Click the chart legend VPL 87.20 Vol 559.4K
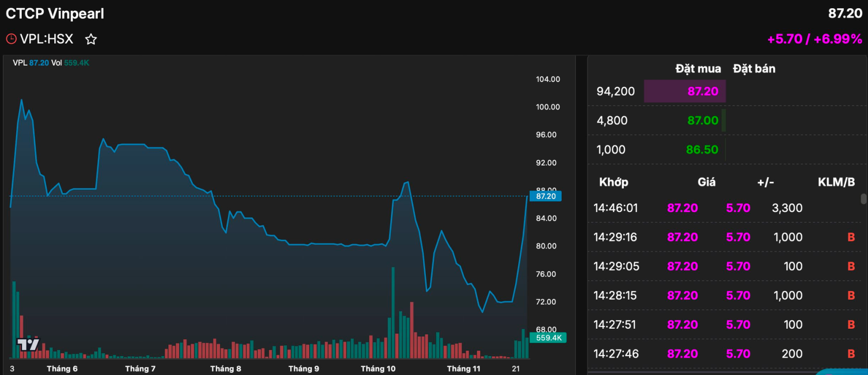This screenshot has width=868, height=375. (51, 63)
